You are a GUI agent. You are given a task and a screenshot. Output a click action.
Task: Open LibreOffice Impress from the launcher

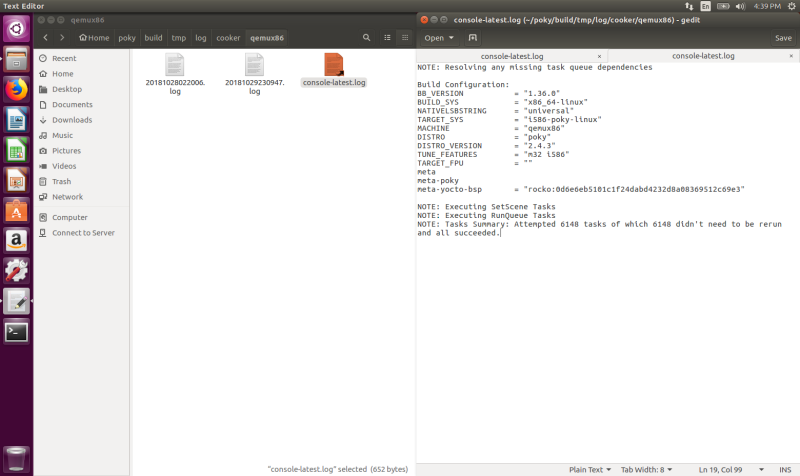16,181
